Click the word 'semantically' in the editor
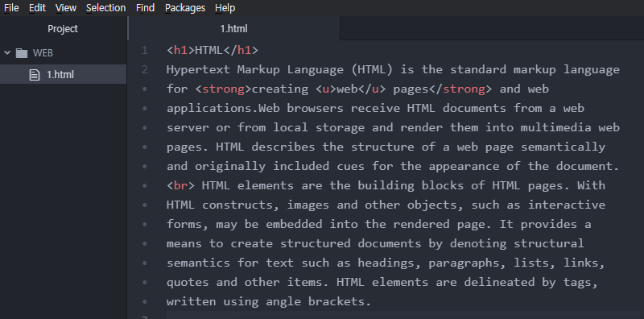This screenshot has width=644, height=319. 563,147
